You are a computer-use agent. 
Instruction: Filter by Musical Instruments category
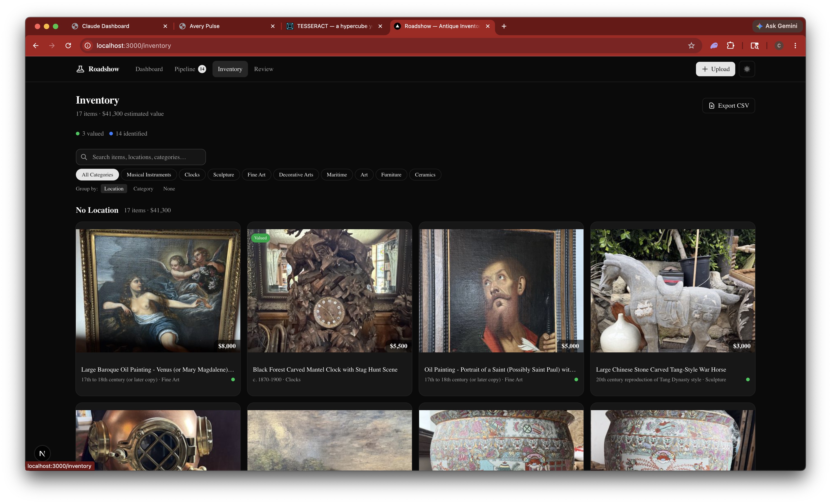(x=149, y=175)
